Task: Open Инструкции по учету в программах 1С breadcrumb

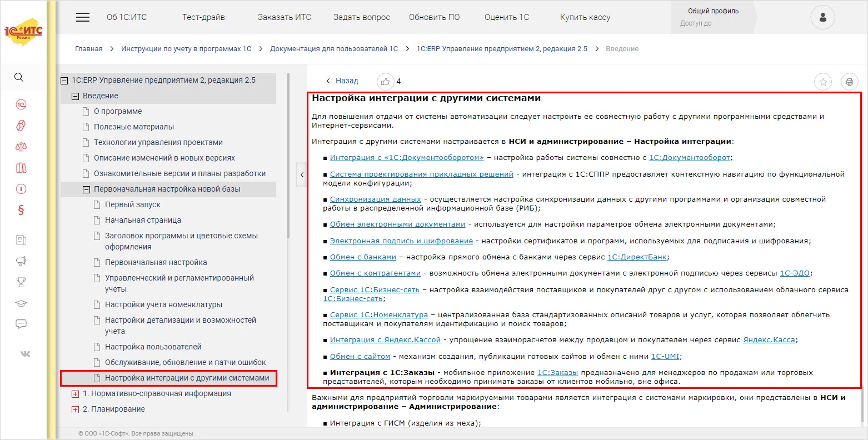Action: 186,49
